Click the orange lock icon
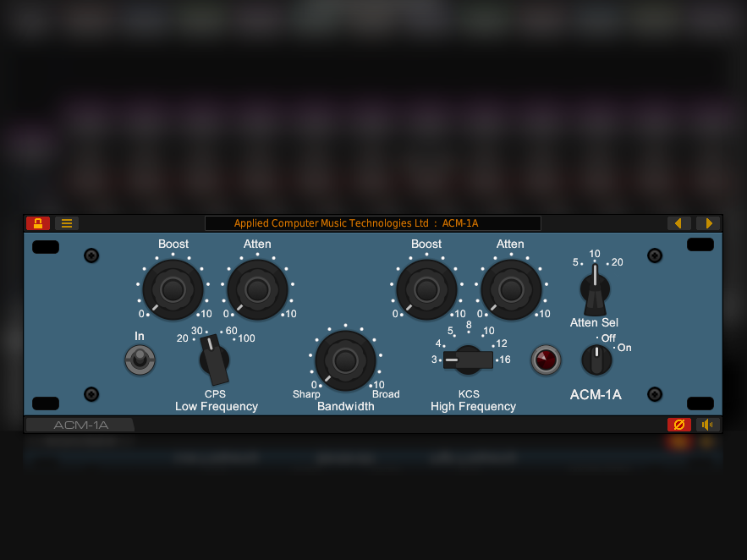This screenshot has width=747, height=560. point(38,223)
